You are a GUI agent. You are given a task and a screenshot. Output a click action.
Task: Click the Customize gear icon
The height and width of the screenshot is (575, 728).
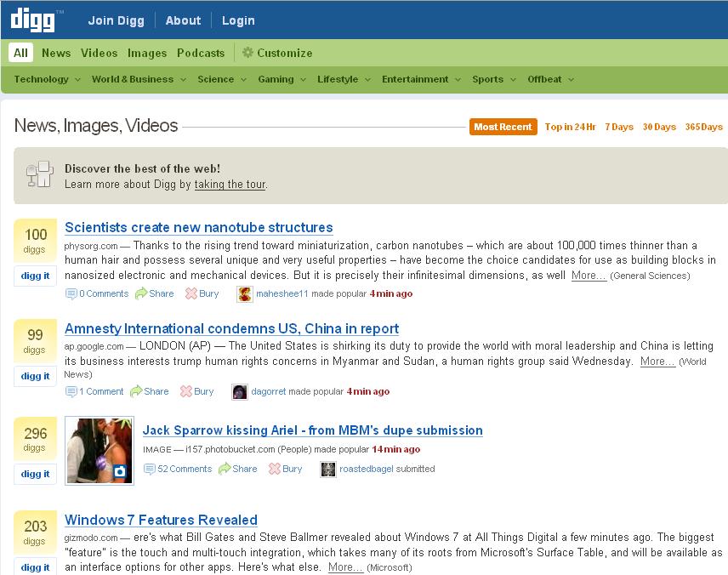pyautogui.click(x=248, y=53)
